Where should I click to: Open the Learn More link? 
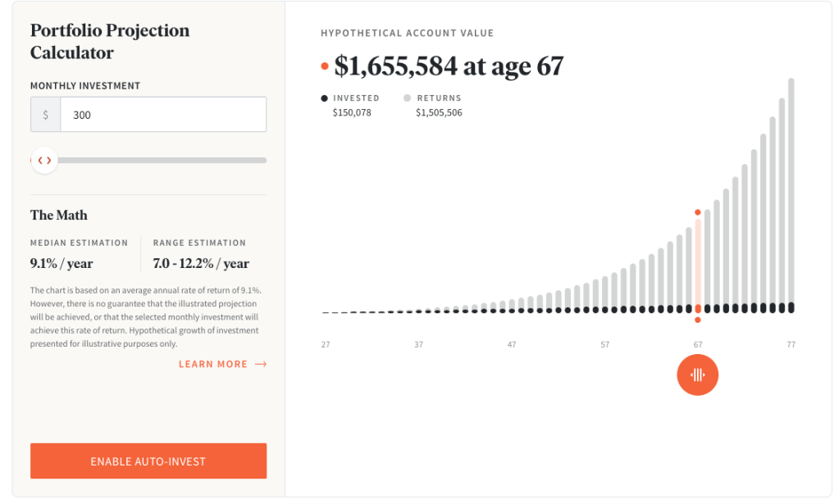[x=213, y=365]
